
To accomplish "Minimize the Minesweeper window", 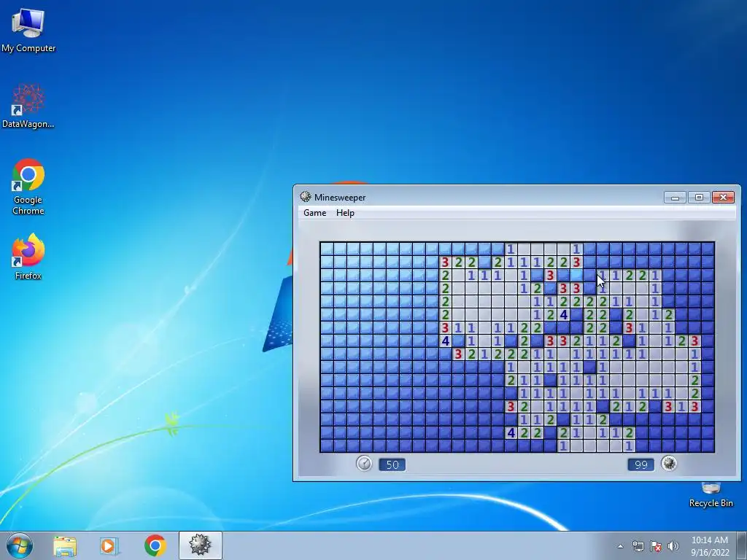I will point(675,197).
